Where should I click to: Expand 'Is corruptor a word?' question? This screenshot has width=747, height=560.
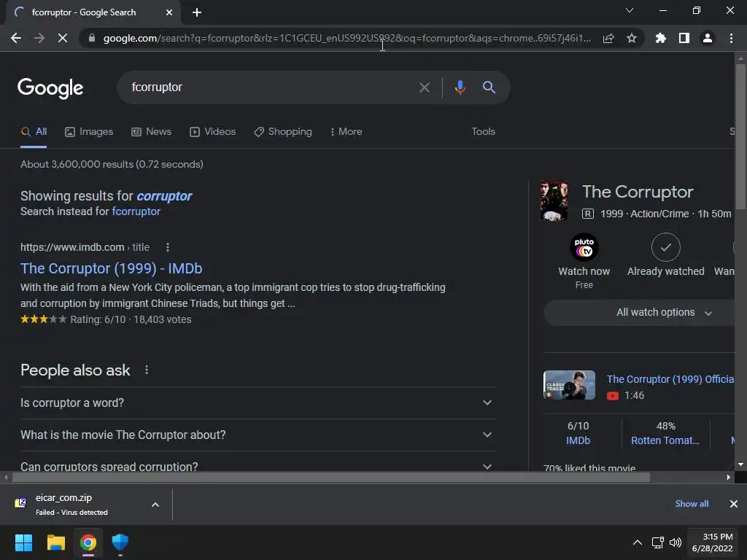pos(258,402)
